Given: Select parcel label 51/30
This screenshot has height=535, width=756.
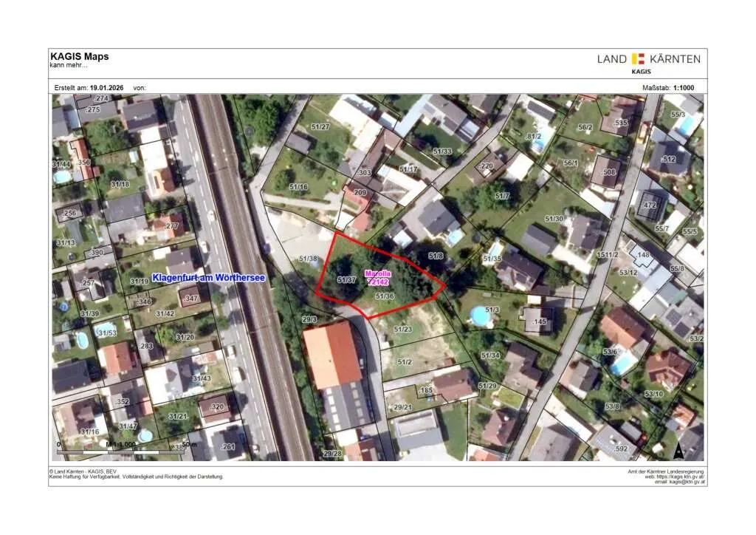Looking at the screenshot, I should (554, 219).
